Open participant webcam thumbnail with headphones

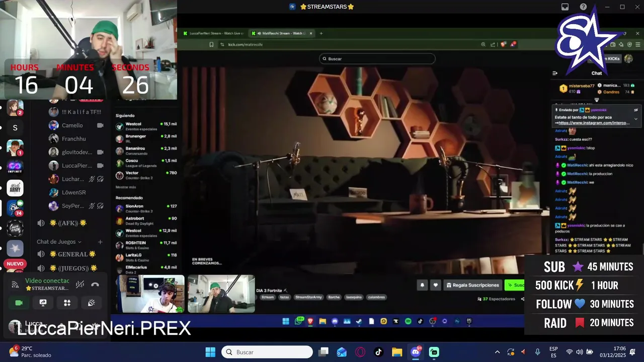click(x=151, y=294)
